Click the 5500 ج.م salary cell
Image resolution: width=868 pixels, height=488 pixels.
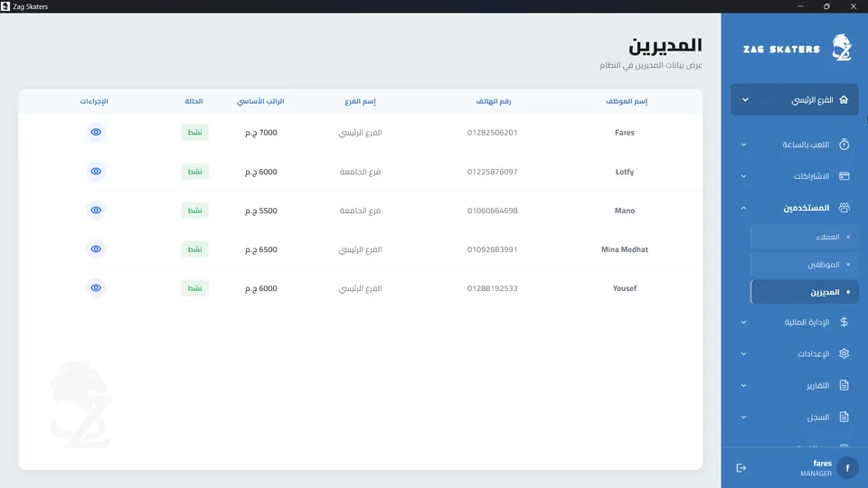coord(260,211)
